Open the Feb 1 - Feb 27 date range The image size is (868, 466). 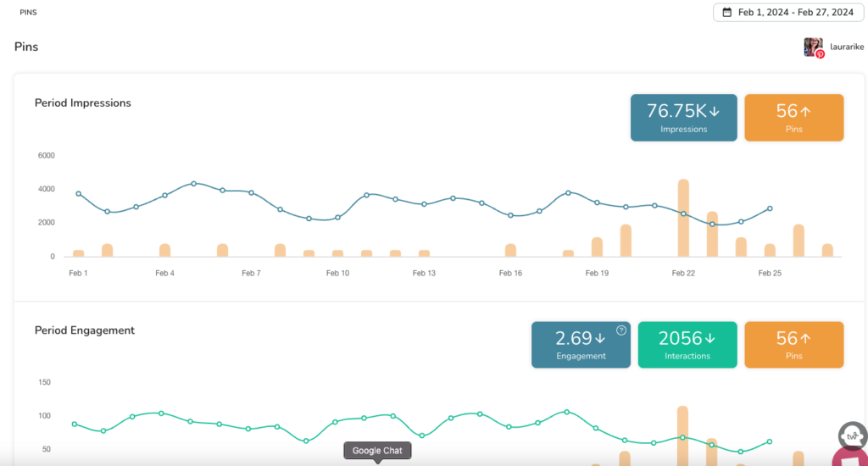[791, 13]
